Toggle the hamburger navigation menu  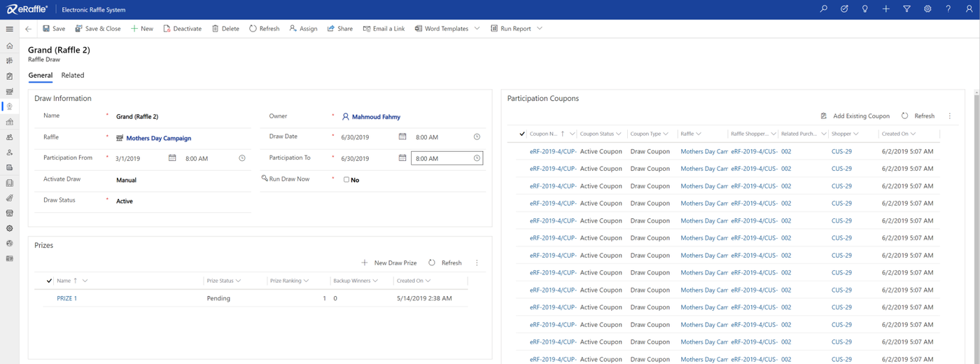[x=9, y=29]
